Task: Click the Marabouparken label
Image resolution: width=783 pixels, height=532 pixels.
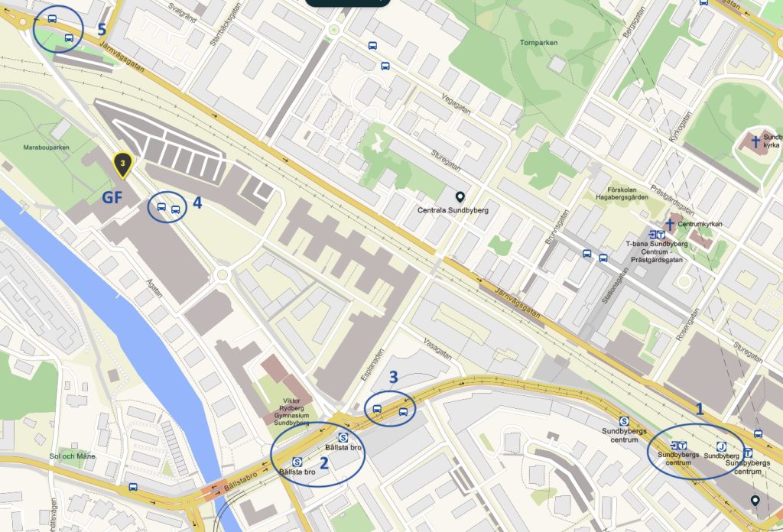Action: [x=46, y=148]
